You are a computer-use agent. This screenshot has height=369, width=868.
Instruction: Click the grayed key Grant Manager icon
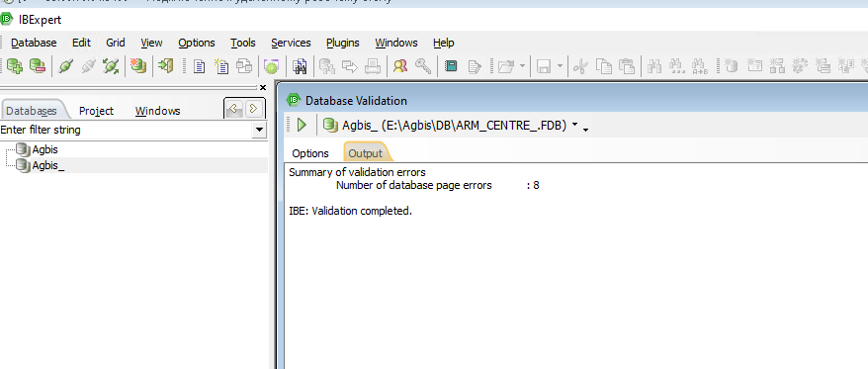tap(423, 66)
